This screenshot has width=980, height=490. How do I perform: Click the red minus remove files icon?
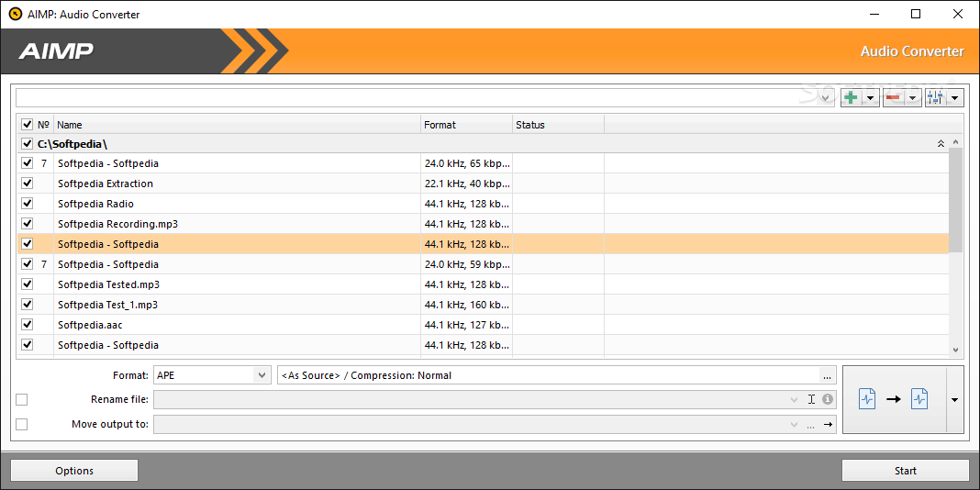(893, 97)
